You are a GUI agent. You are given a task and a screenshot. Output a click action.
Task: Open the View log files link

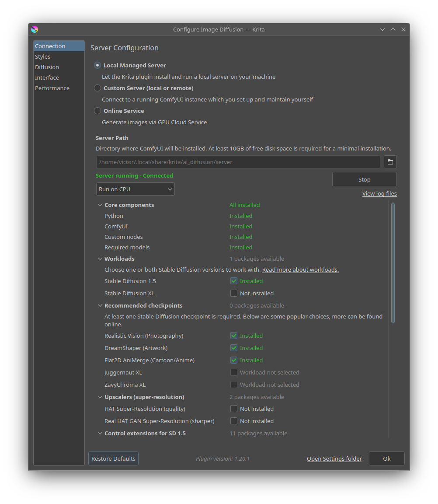[379, 193]
